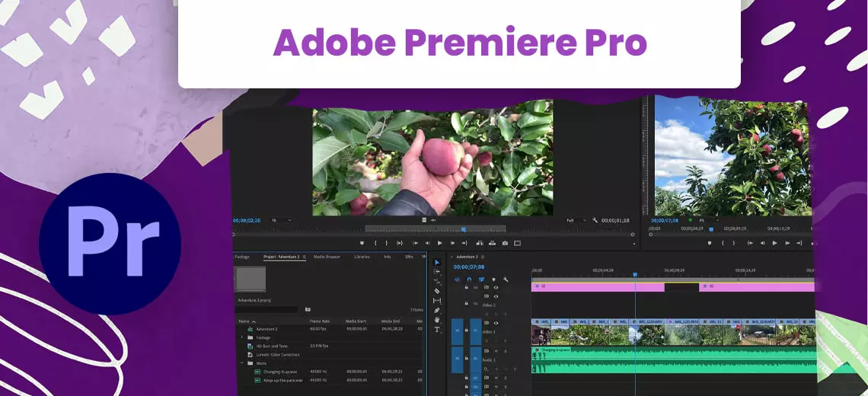Image resolution: width=868 pixels, height=396 pixels.
Task: Toggle Video 1 track output eye
Action: click(x=496, y=323)
